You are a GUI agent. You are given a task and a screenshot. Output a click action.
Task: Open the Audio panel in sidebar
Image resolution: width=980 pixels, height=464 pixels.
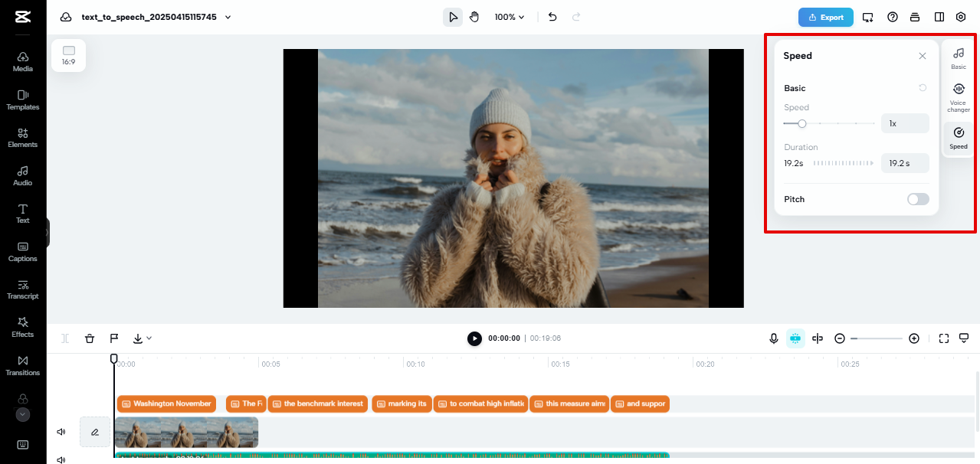(x=23, y=175)
